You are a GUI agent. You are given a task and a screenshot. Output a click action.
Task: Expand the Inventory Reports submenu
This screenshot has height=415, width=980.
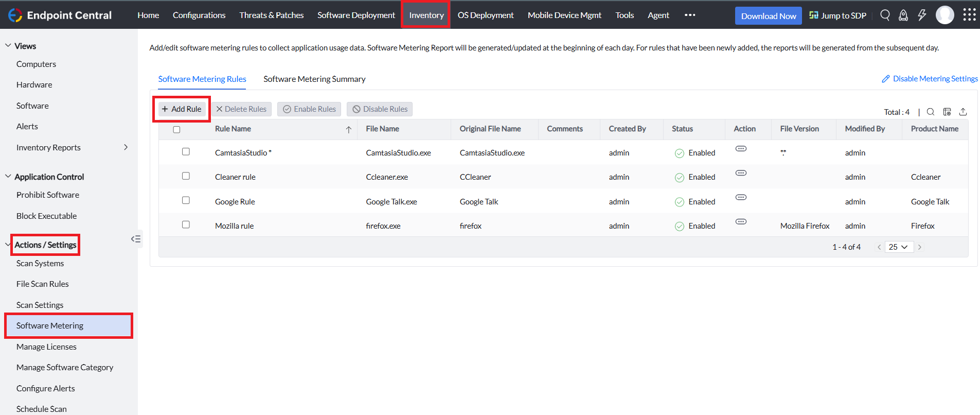[x=126, y=147]
